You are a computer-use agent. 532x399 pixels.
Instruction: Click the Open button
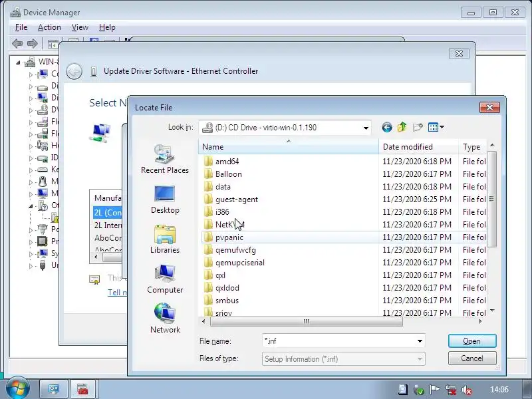[x=472, y=341]
